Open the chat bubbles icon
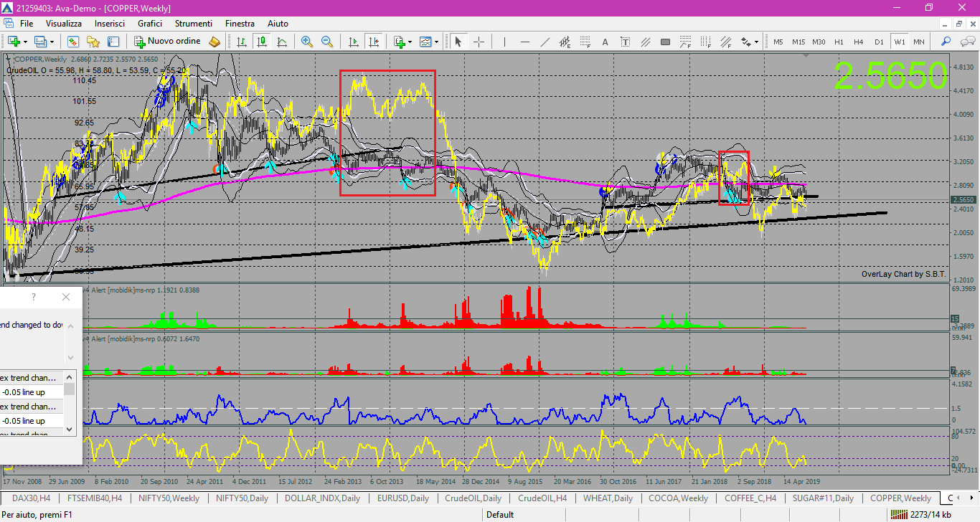This screenshot has height=522, width=980. 967,42
